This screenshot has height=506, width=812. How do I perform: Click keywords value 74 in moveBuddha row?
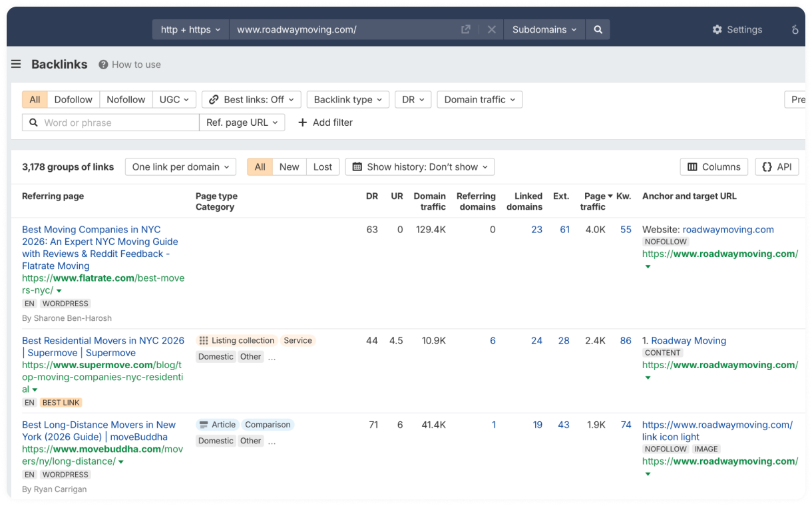626,424
